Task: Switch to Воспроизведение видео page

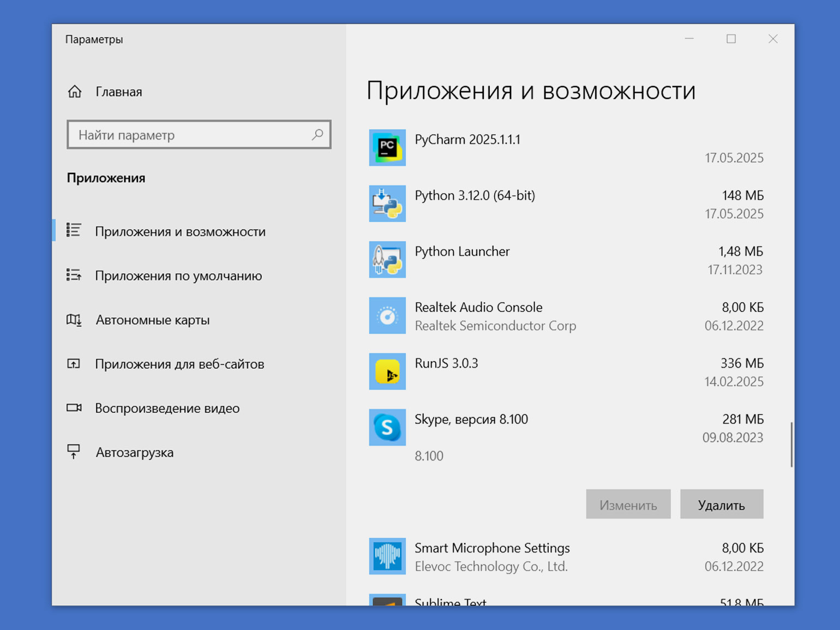Action: 167,409
